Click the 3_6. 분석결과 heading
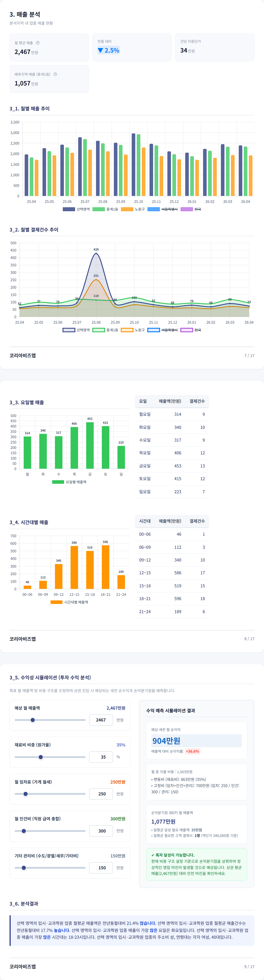 tap(24, 904)
